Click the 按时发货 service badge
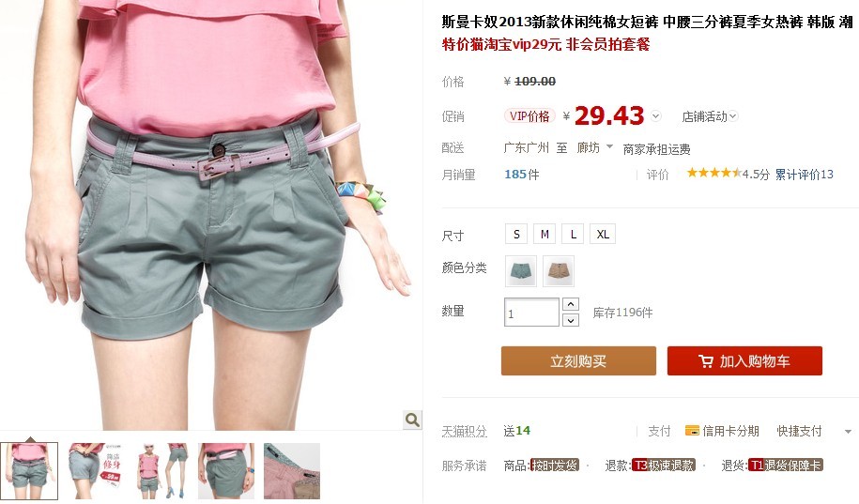The image size is (859, 504). (x=555, y=466)
